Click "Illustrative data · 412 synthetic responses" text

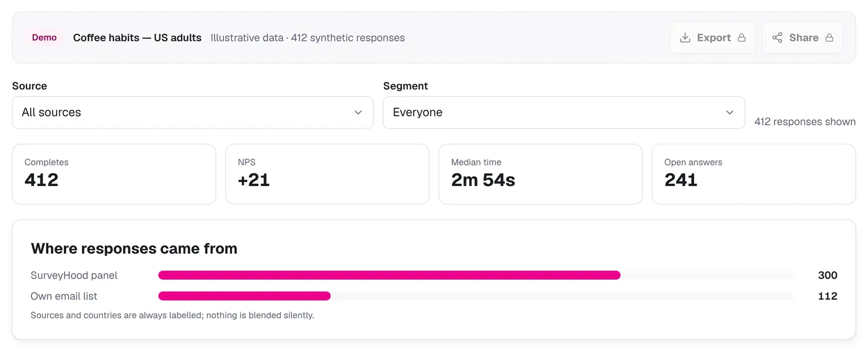tap(308, 38)
